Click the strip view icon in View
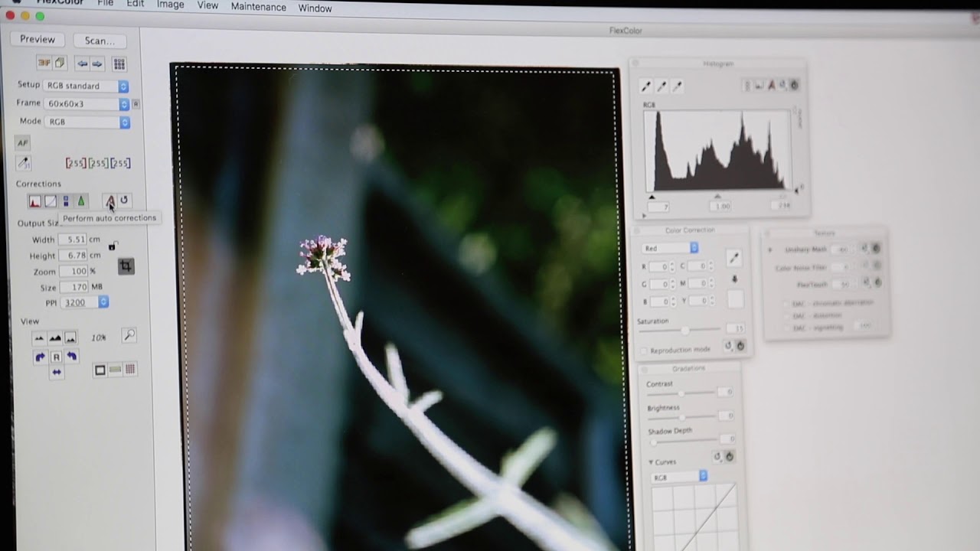Viewport: 980px width, 551px height. click(115, 370)
